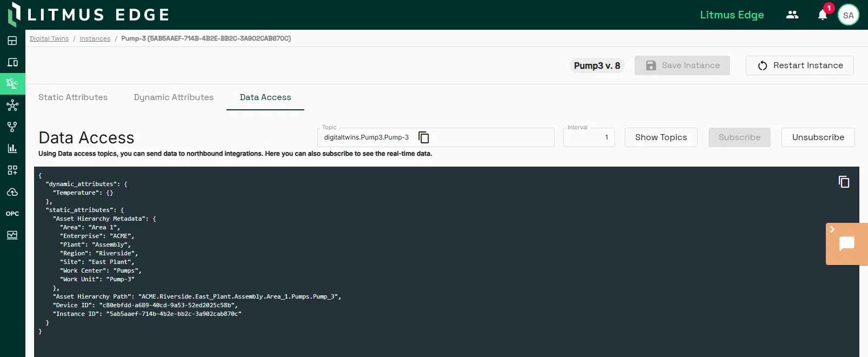Viewport: 868px width, 357px height.
Task: Select the Digital Twins sidebar icon
Action: (x=12, y=84)
